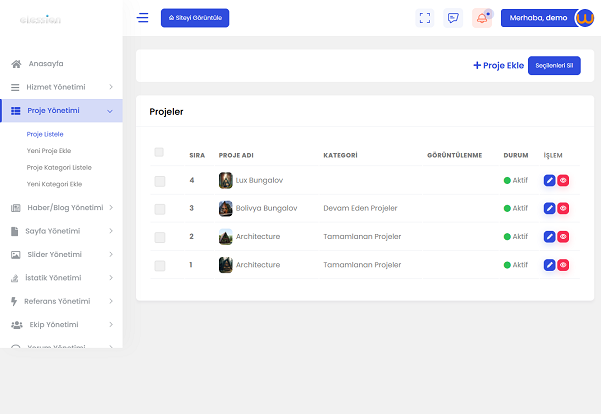Click the Bolivya Bungalov project thumbnail
The image size is (601, 414).
click(x=226, y=208)
